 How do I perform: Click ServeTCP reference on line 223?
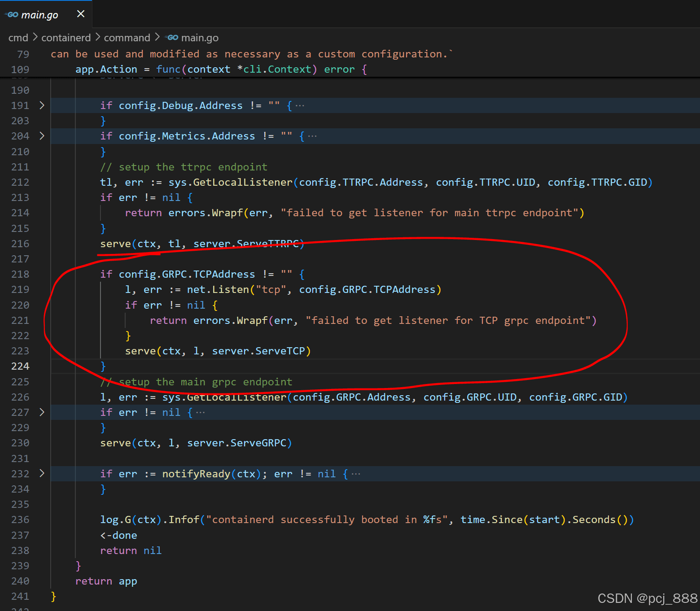[280, 351]
